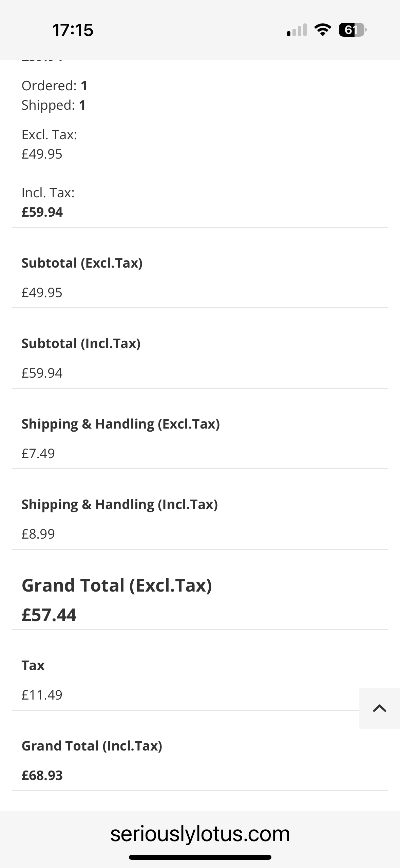The image size is (400, 868).
Task: Tap the cellular signal bars icon
Action: tap(297, 30)
